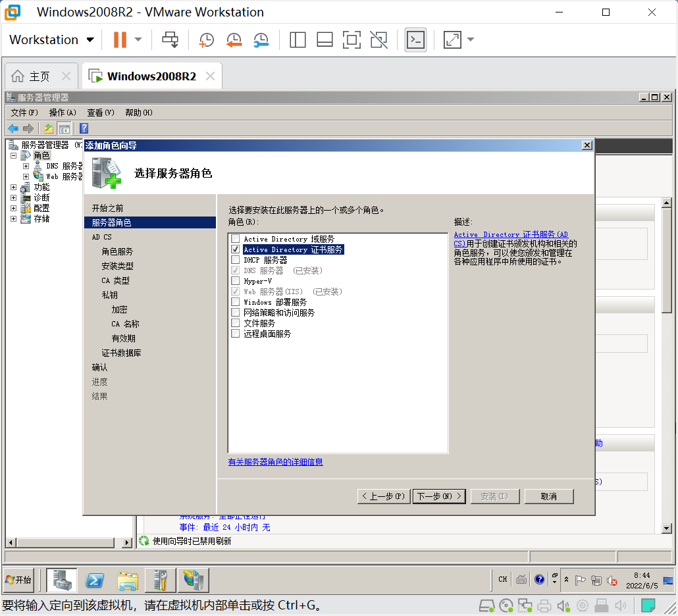Close the 添加角色向导 dialog

[587, 145]
